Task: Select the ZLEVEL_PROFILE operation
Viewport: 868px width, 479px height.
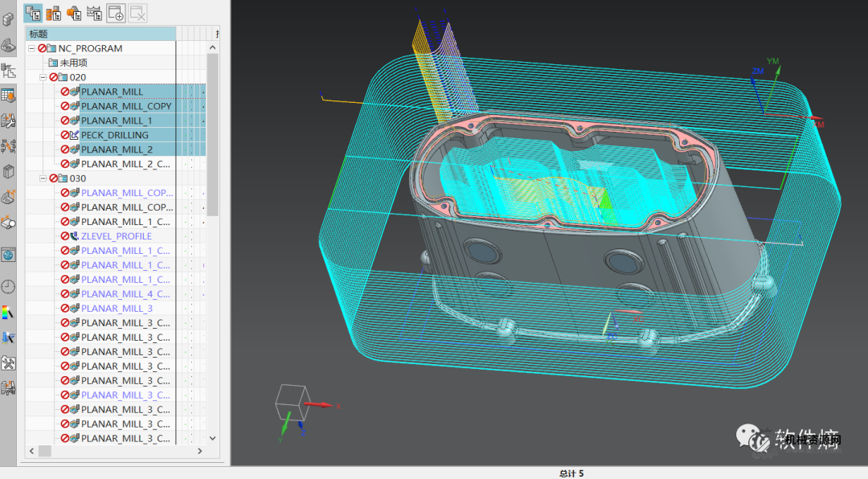Action: pos(116,236)
